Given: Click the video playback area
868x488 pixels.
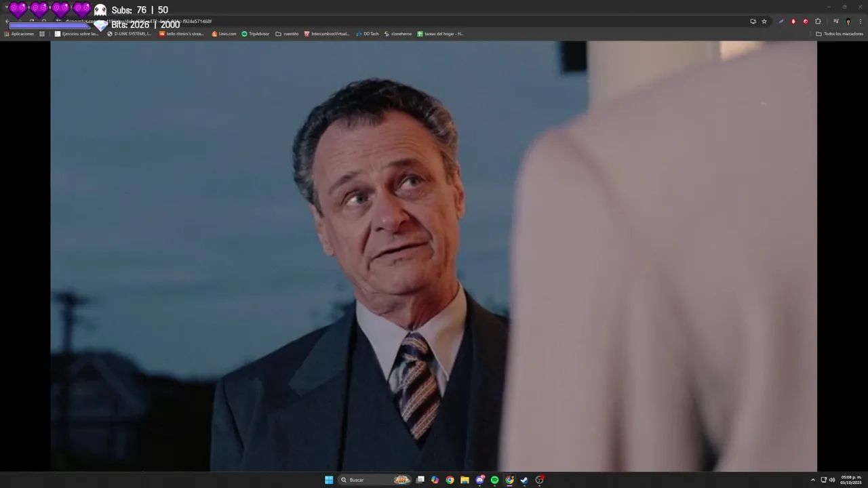Looking at the screenshot, I should click(433, 256).
